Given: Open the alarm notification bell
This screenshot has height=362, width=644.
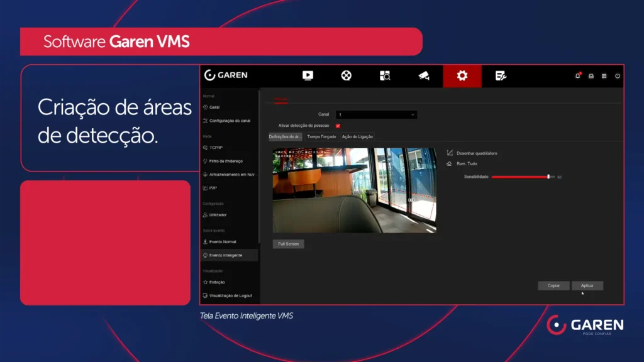Looking at the screenshot, I should [x=577, y=76].
